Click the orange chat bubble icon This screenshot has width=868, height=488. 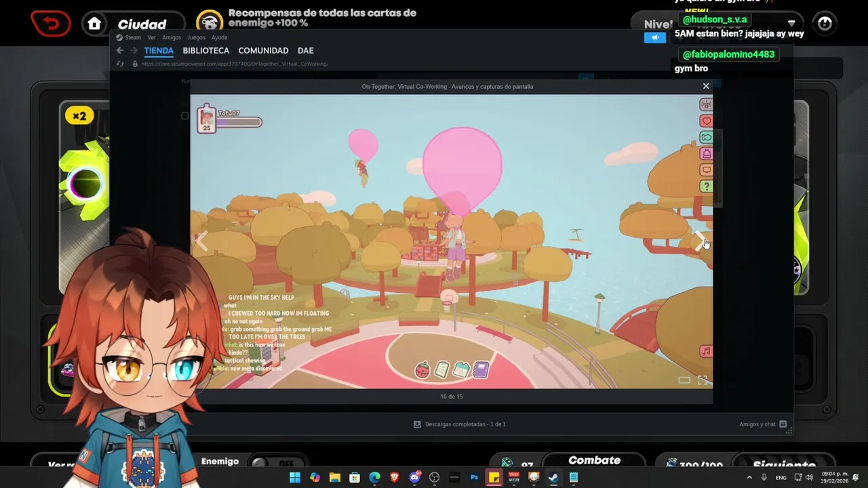(x=706, y=170)
